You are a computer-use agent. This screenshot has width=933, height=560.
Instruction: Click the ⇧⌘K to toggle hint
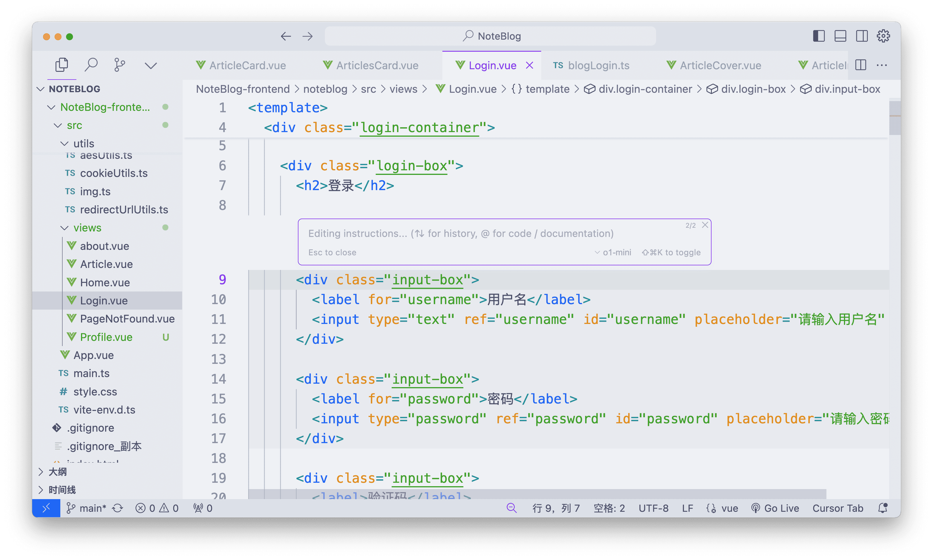point(671,252)
